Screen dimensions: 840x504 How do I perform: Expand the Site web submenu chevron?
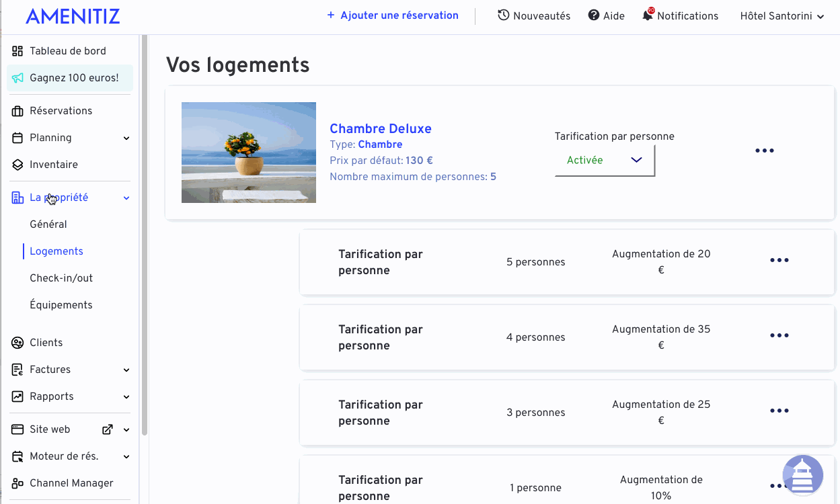click(126, 430)
